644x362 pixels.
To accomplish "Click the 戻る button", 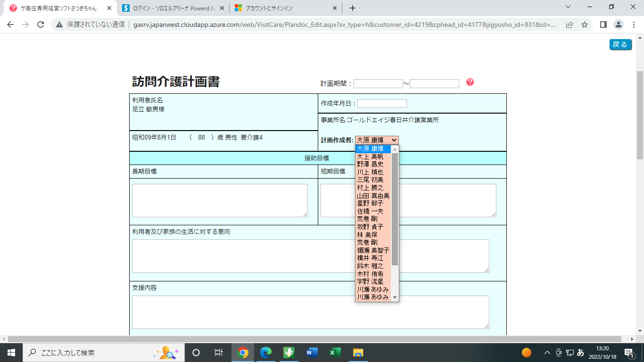I will (x=620, y=45).
